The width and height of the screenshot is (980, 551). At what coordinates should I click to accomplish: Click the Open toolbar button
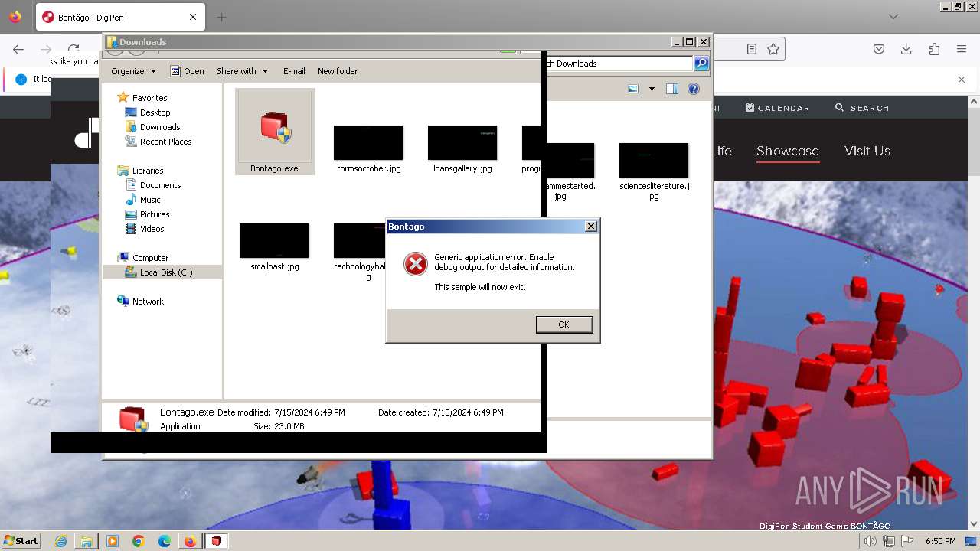pyautogui.click(x=187, y=71)
